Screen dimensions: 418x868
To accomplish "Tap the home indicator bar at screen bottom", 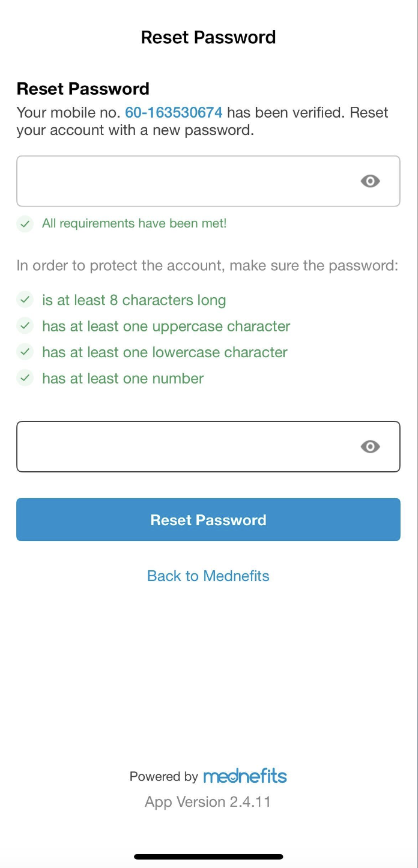I will [208, 857].
